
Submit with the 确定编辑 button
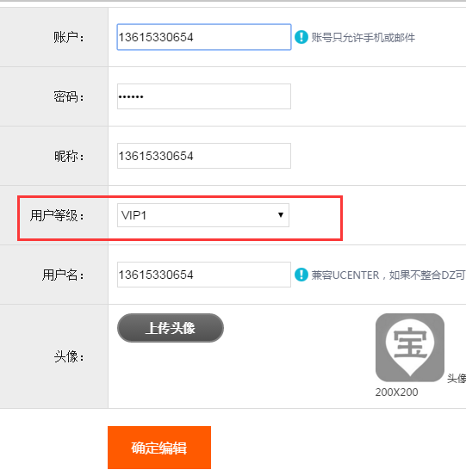point(159,448)
